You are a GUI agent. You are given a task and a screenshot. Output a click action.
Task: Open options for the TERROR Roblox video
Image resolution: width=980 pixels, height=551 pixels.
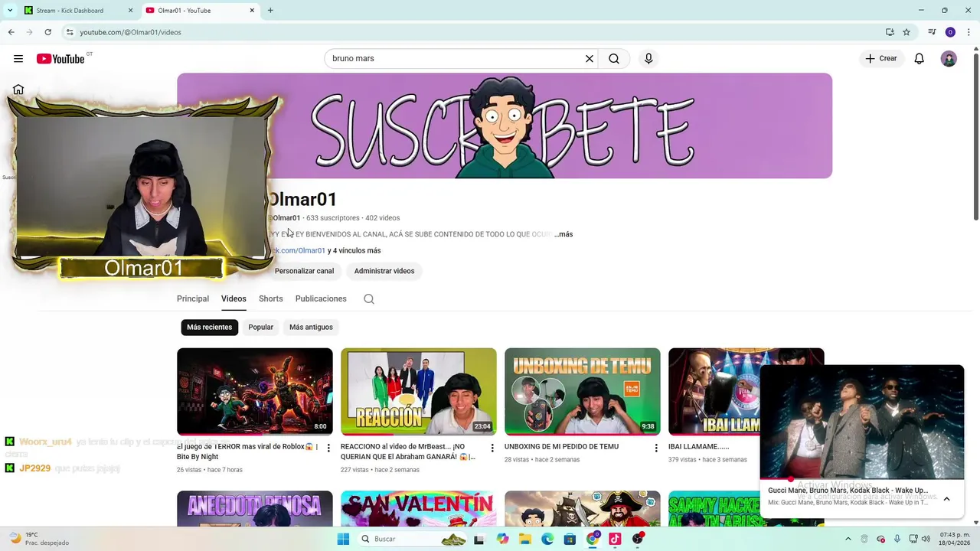pyautogui.click(x=328, y=448)
